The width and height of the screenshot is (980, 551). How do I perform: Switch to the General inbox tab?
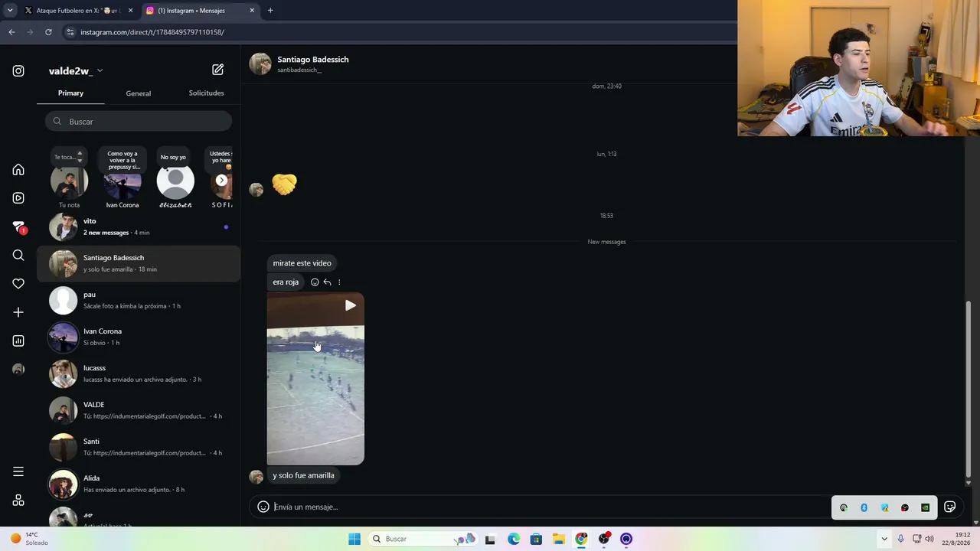[x=139, y=93]
